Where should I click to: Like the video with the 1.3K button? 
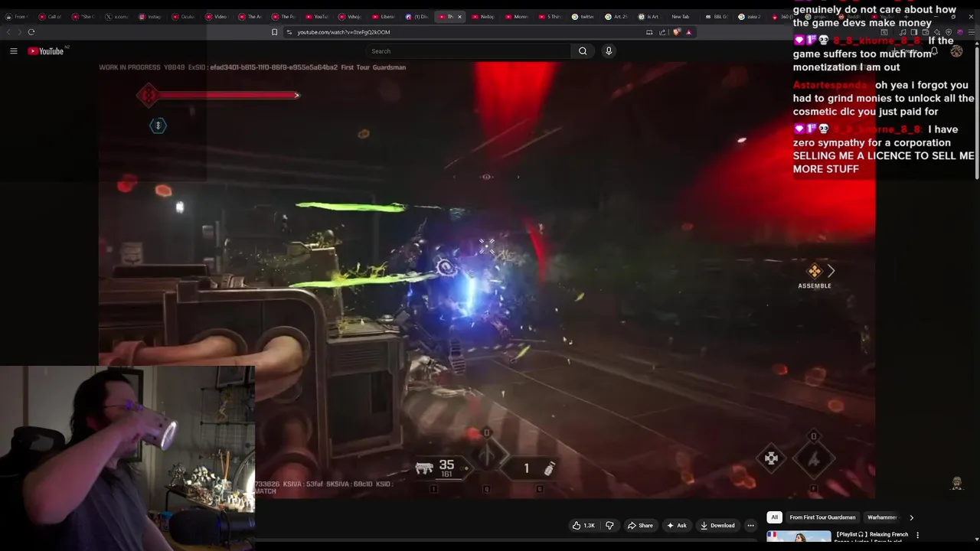pos(583,526)
